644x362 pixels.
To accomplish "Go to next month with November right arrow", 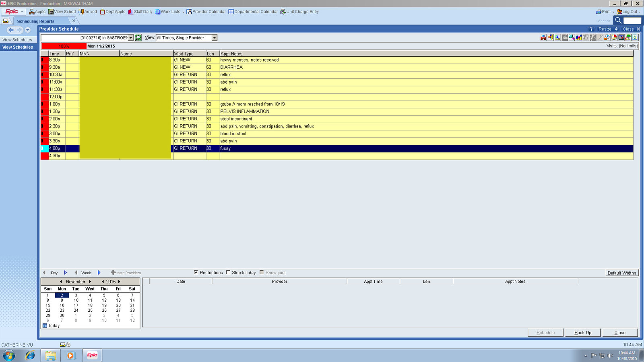I will (x=90, y=282).
